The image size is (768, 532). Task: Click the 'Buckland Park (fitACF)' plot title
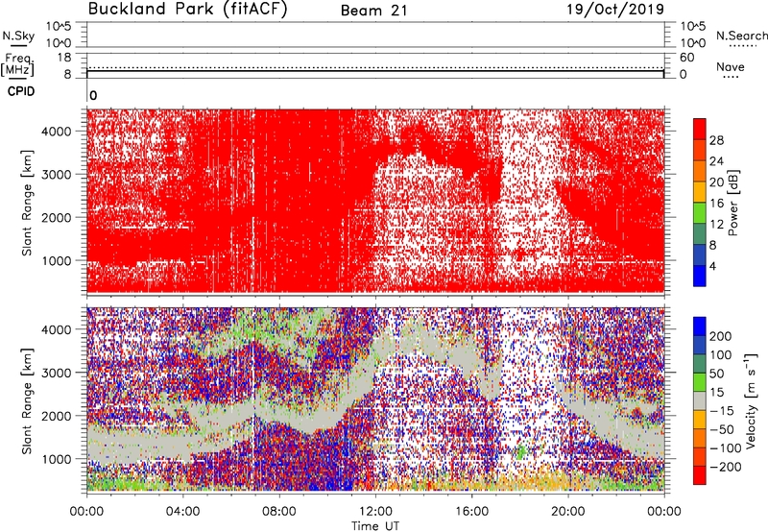tap(187, 10)
